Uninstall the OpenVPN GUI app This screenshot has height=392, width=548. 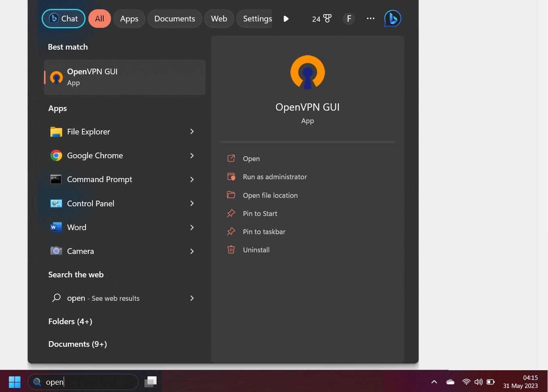(256, 250)
